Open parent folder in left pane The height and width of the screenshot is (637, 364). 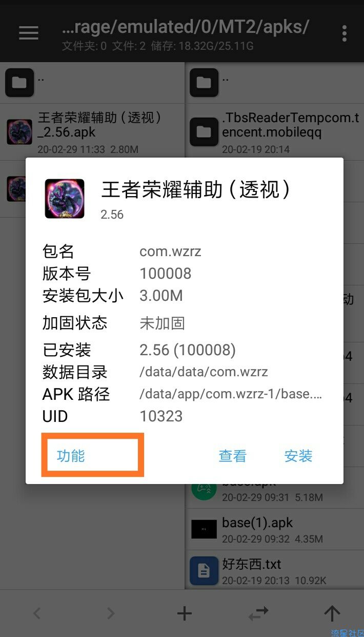point(92,83)
